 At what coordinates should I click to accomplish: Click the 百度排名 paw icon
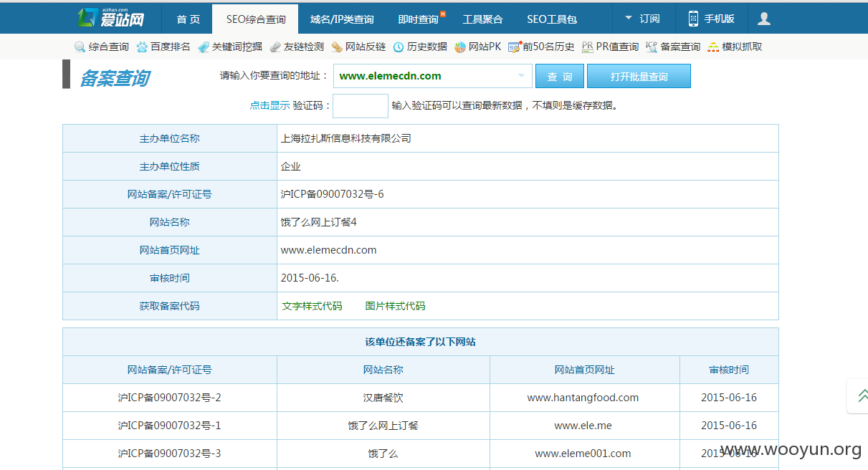(142, 47)
